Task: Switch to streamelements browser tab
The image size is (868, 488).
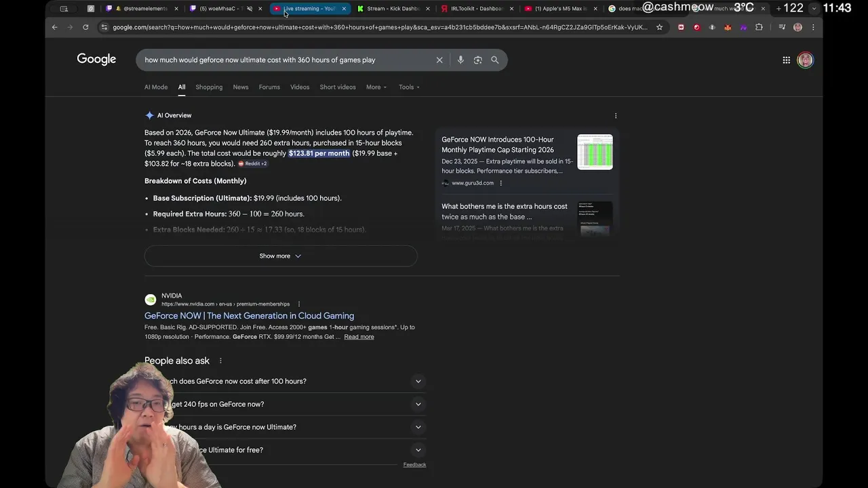Action: coord(142,8)
